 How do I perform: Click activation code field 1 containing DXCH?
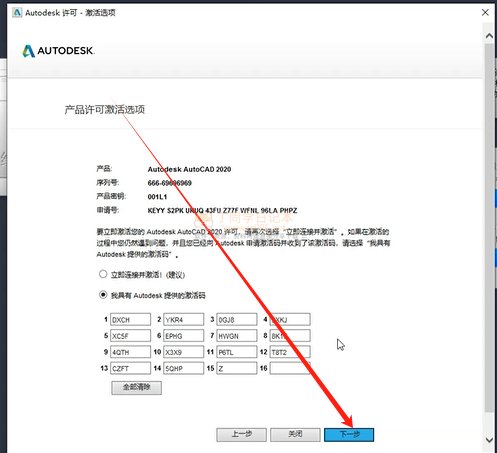click(130, 319)
